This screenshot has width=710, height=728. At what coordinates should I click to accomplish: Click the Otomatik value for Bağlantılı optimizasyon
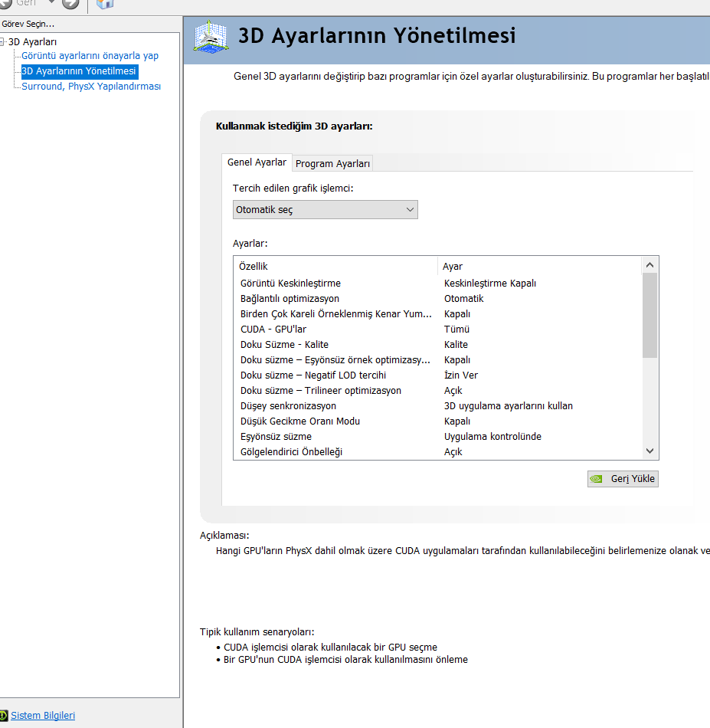[463, 299]
